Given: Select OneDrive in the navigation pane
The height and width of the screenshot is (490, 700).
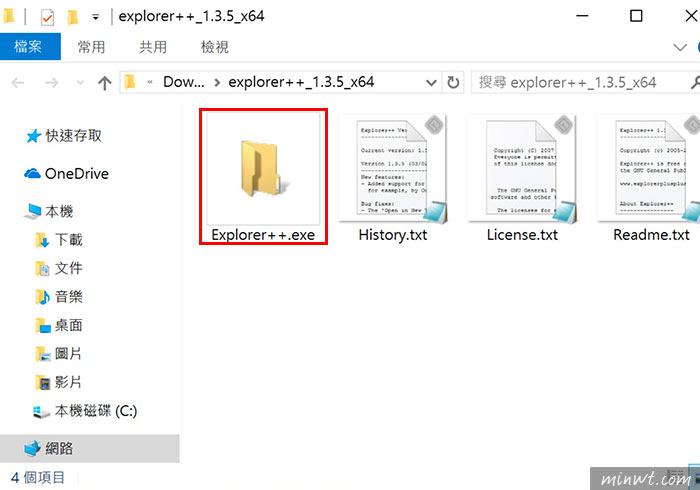Looking at the screenshot, I should tap(66, 174).
